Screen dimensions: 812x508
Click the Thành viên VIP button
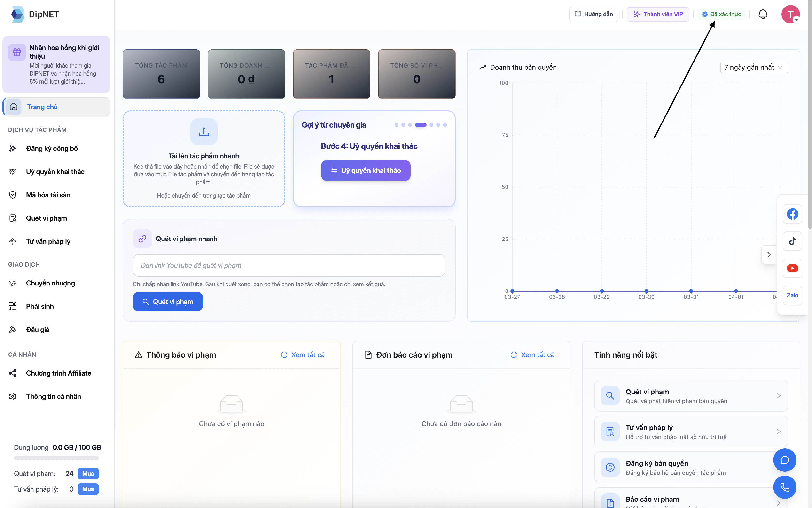pyautogui.click(x=658, y=14)
